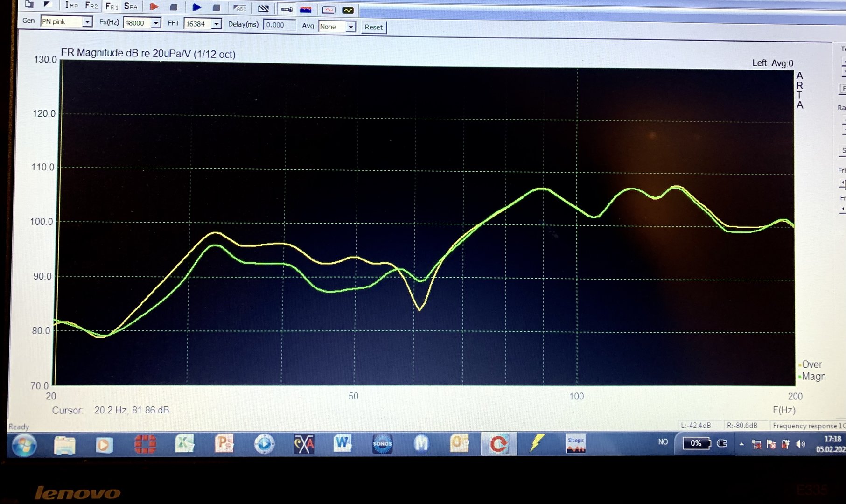The height and width of the screenshot is (504, 846).
Task: Click the Delay(ms) input field
Action: (x=279, y=25)
